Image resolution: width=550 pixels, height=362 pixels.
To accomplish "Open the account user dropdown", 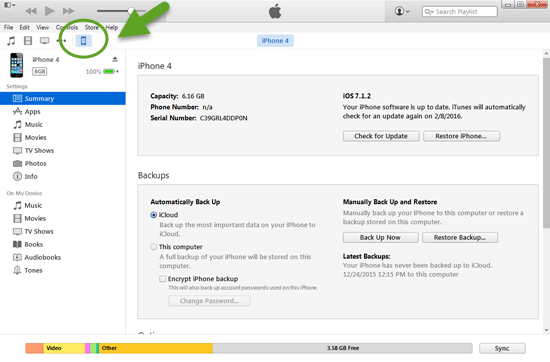I will click(x=402, y=11).
